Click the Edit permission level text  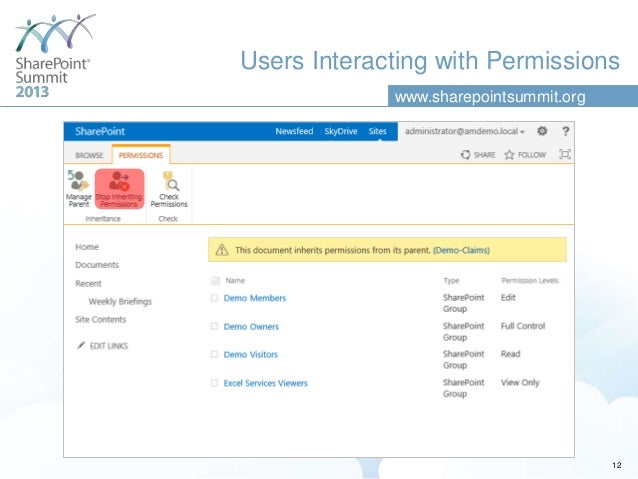click(508, 297)
